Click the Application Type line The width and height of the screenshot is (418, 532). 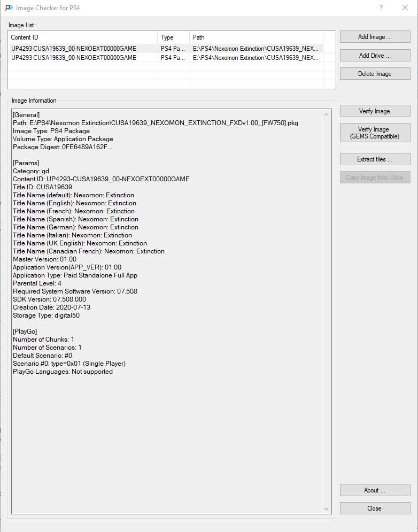click(75, 275)
